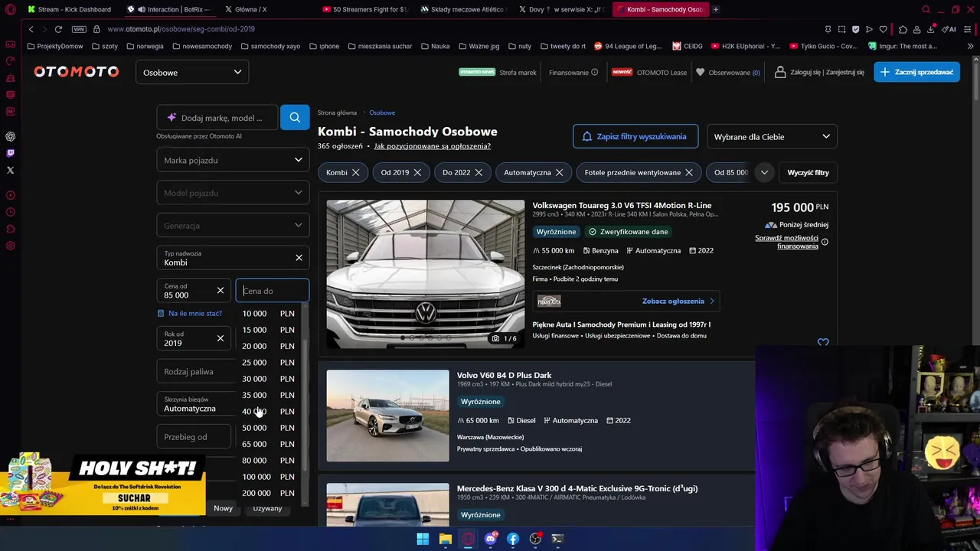This screenshot has width=980, height=551.
Task: Switch to Główna / X tab
Action: pyautogui.click(x=266, y=9)
